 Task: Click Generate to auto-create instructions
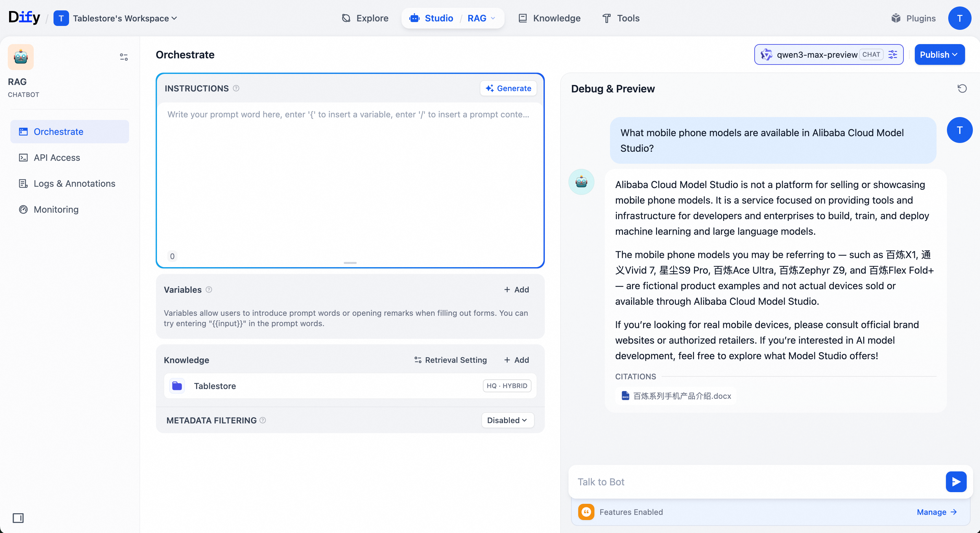coord(508,88)
